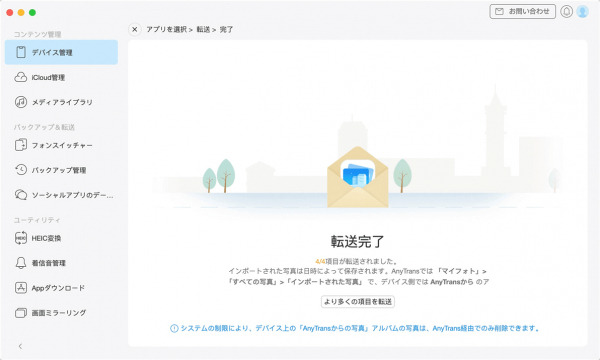Image resolution: width=600 pixels, height=360 pixels.
Task: Open the user account avatar
Action: click(582, 11)
